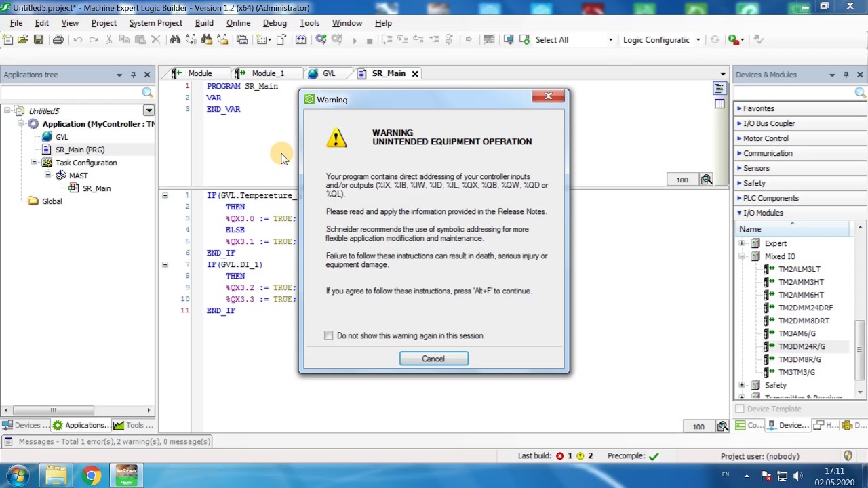Image resolution: width=868 pixels, height=488 pixels.
Task: Close the Warning dialog with X
Action: click(549, 96)
